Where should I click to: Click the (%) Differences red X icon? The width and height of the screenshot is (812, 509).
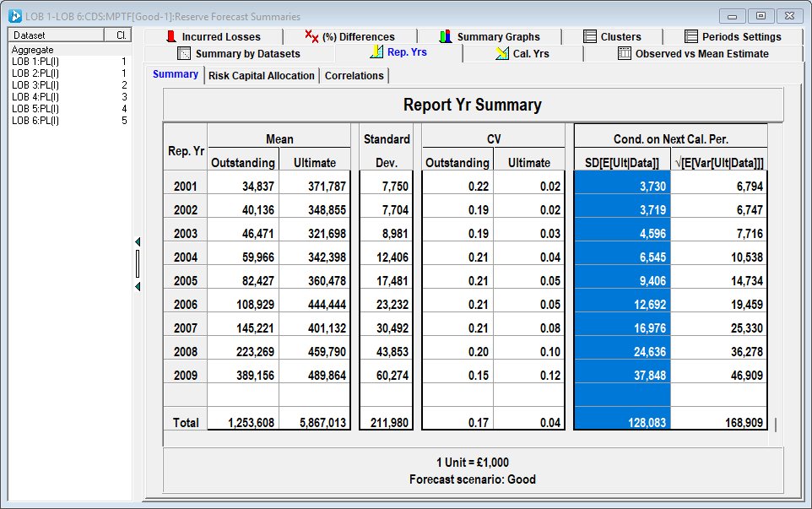[x=311, y=36]
